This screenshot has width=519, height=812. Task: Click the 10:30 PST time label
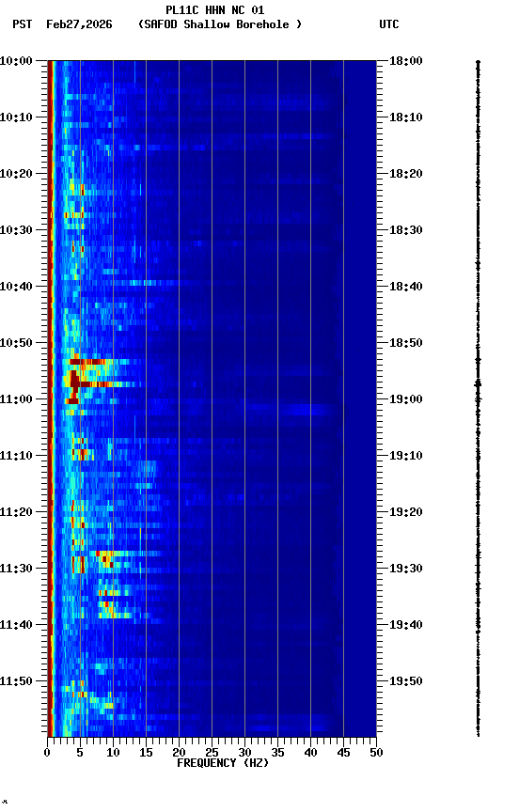pos(16,230)
